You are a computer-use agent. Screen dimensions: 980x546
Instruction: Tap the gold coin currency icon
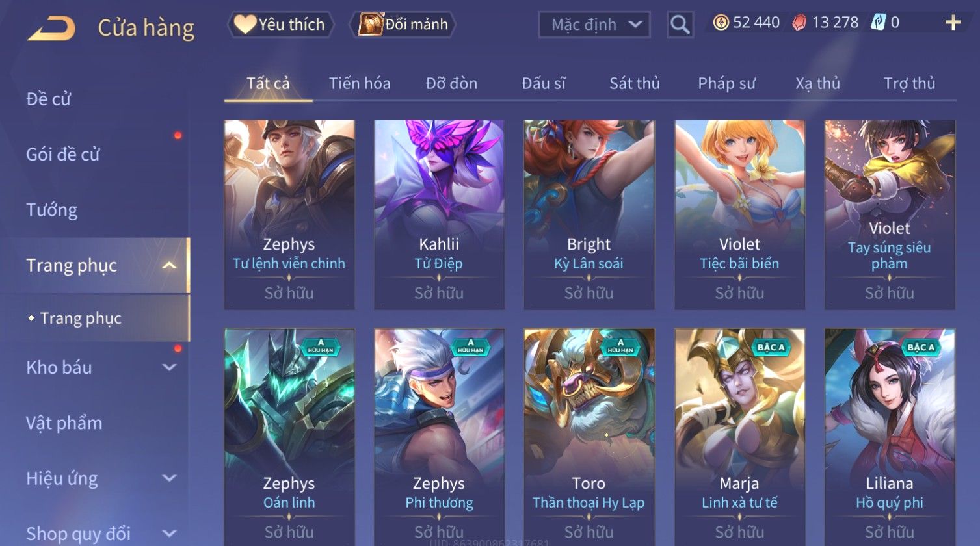pyautogui.click(x=721, y=23)
